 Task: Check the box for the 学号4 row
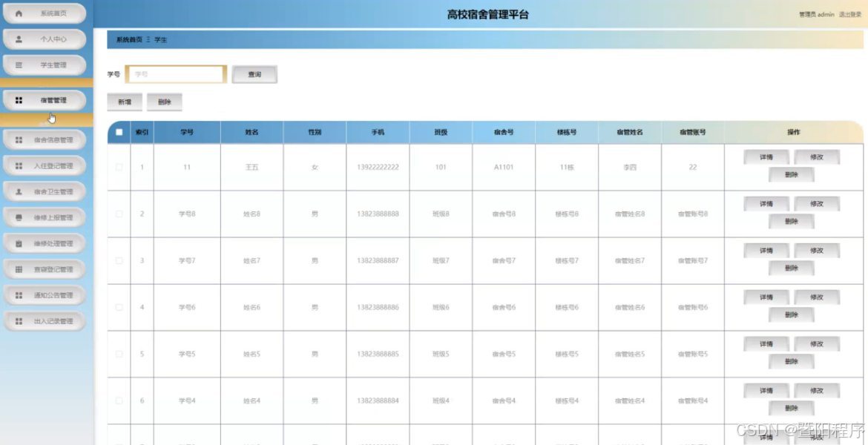tap(119, 400)
